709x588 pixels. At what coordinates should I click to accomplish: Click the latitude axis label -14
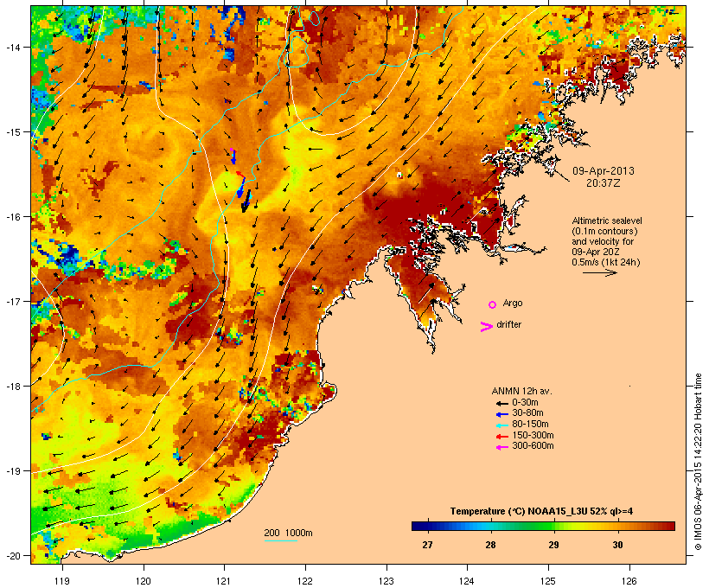click(13, 47)
